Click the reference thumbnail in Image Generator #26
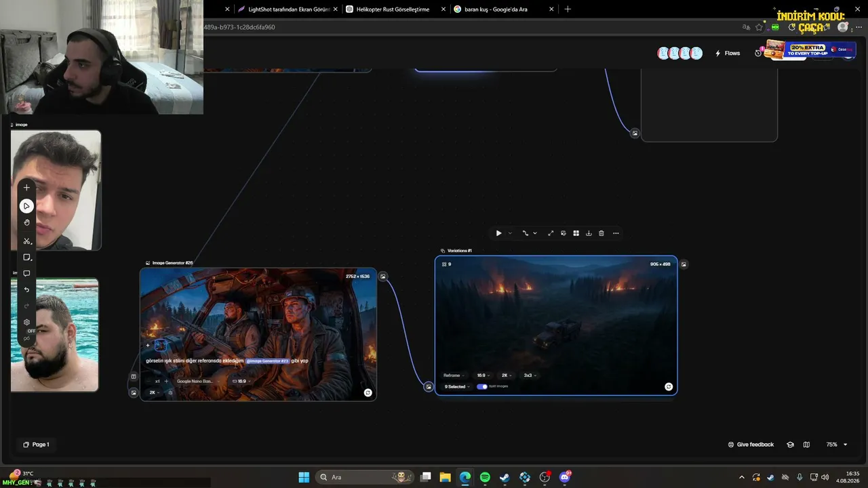Screen dimensions: 868x488 click(160, 346)
